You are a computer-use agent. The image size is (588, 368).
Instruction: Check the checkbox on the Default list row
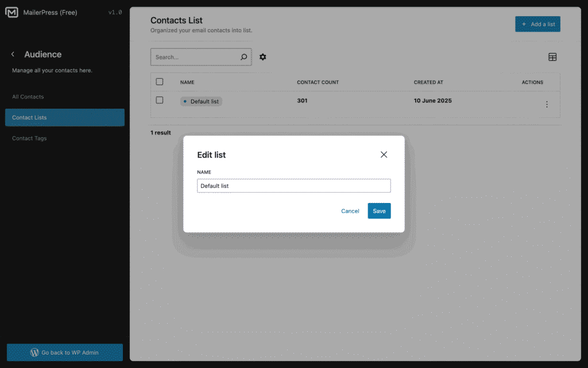pos(159,101)
